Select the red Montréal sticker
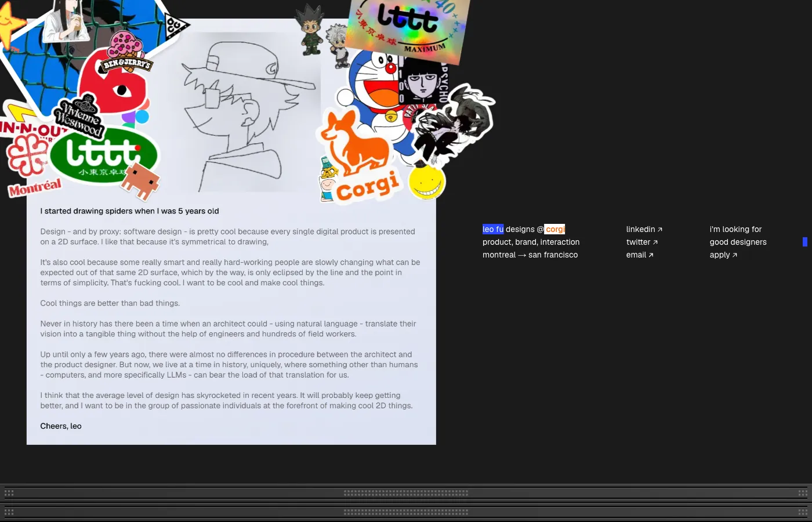Screen dimensions: 812x522 (35, 187)
